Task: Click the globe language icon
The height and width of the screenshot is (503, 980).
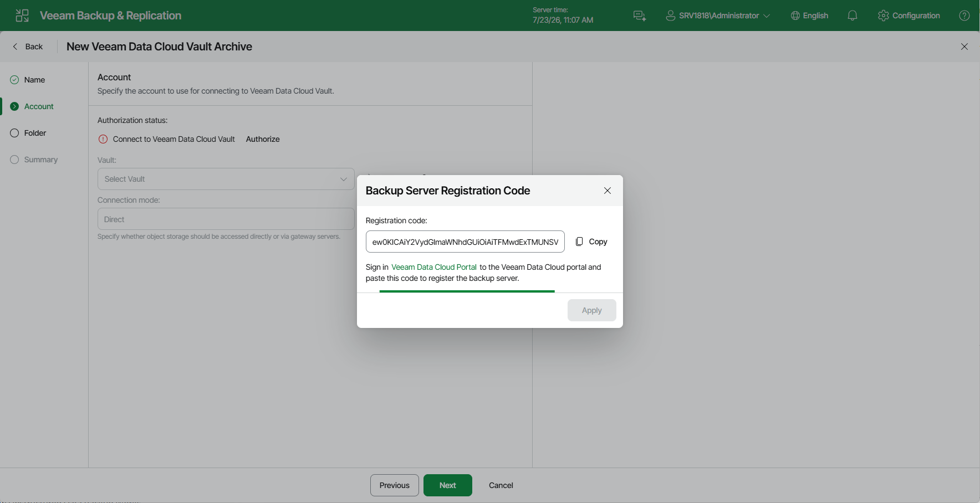Action: pyautogui.click(x=795, y=16)
